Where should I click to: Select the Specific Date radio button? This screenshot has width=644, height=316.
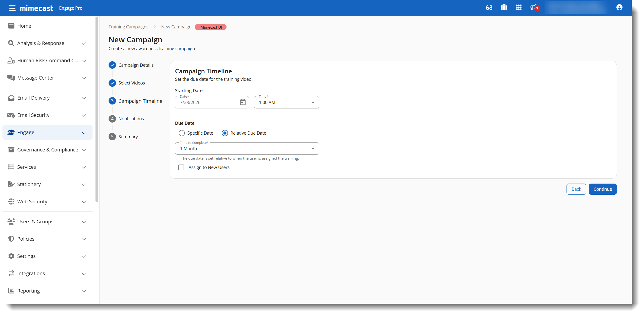point(182,133)
